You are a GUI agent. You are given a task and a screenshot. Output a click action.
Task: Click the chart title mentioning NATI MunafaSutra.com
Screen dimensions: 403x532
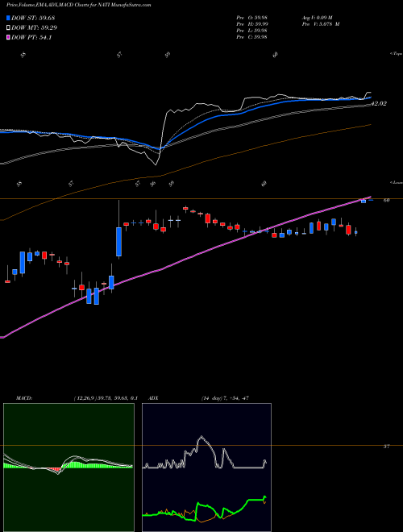tap(79, 5)
